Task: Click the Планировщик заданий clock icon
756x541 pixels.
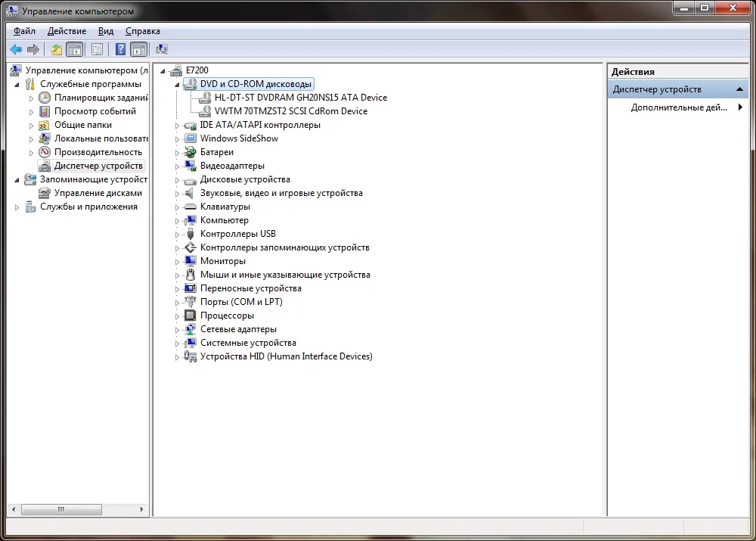Action: (x=45, y=98)
